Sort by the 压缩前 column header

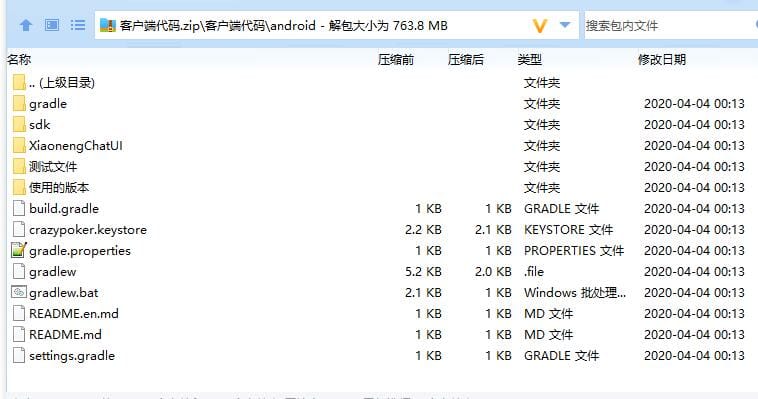pos(395,59)
